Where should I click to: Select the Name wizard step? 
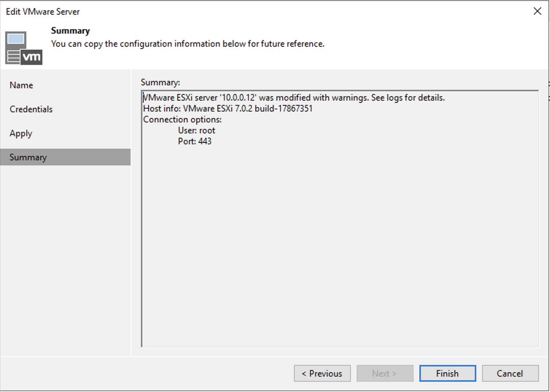[x=65, y=85]
